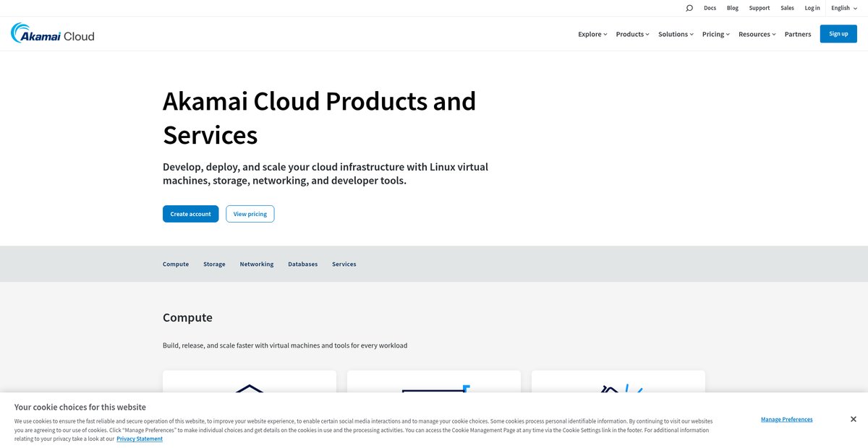The image size is (868, 448).
Task: Open the Sales link
Action: (x=787, y=8)
